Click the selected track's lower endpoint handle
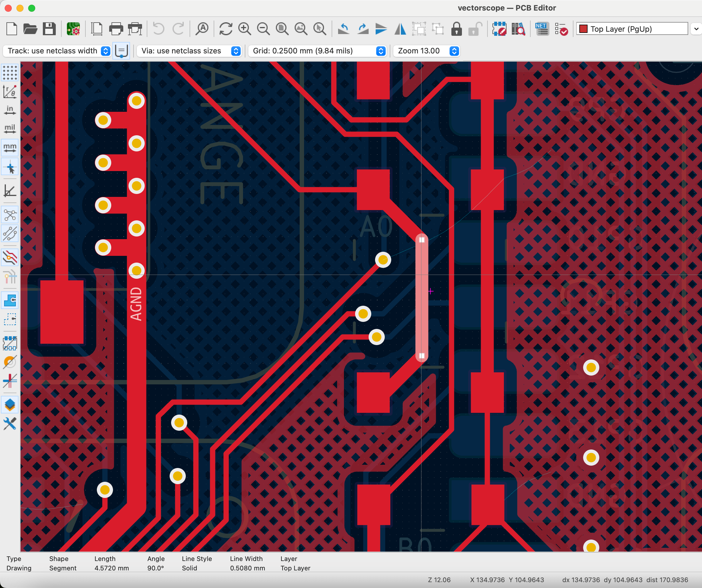Screen dimensions: 702x588 (422, 356)
